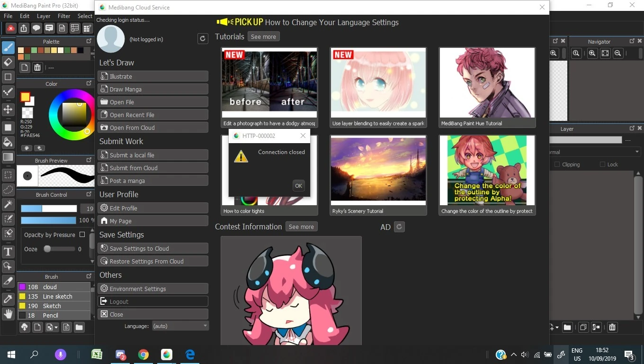
Task: Zoom out in the Navigator panel
Action: pos(617,54)
